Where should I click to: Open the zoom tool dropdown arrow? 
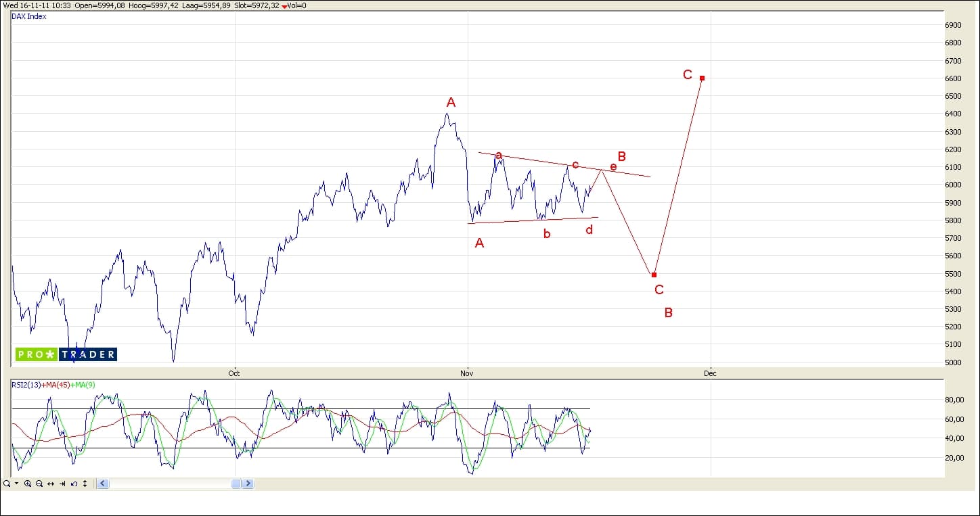16,484
